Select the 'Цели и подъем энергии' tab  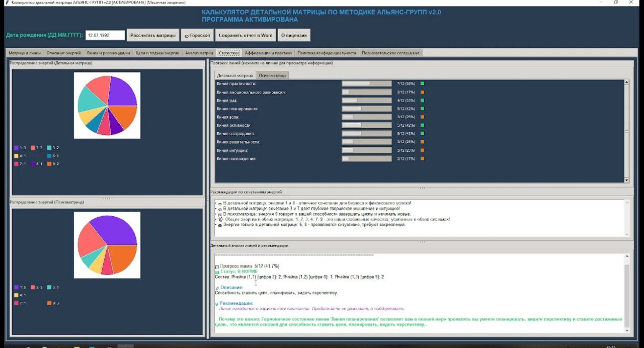point(157,53)
